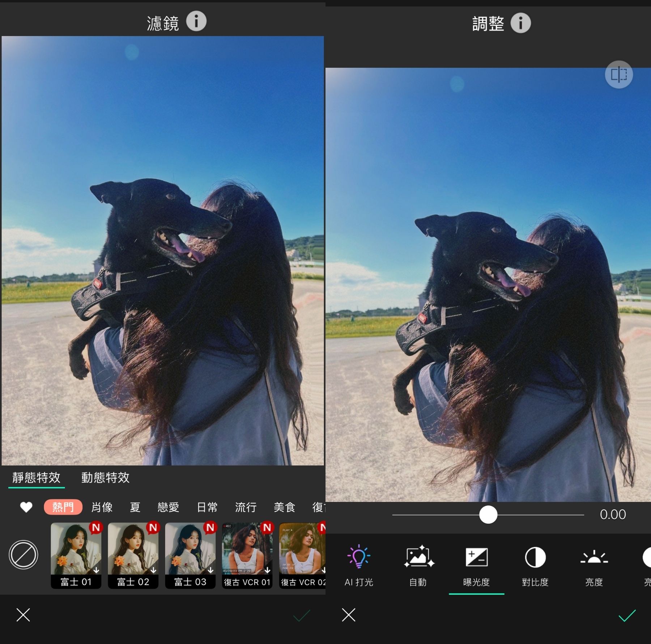651x644 pixels.
Task: Apply the 復古 VCR 01 filter thumbnail
Action: coord(247,555)
